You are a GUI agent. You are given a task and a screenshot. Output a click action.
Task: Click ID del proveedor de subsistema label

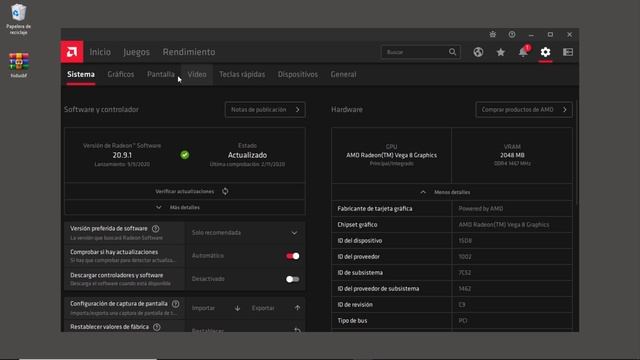pyautogui.click(x=378, y=289)
